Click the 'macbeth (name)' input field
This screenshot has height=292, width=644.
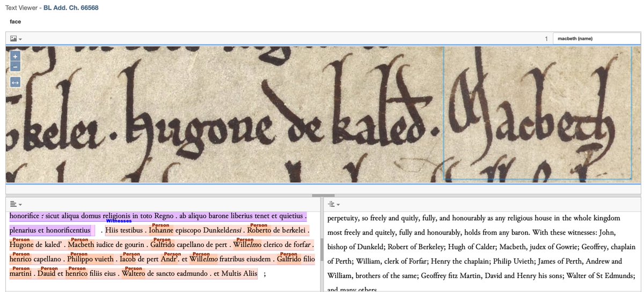tap(596, 39)
